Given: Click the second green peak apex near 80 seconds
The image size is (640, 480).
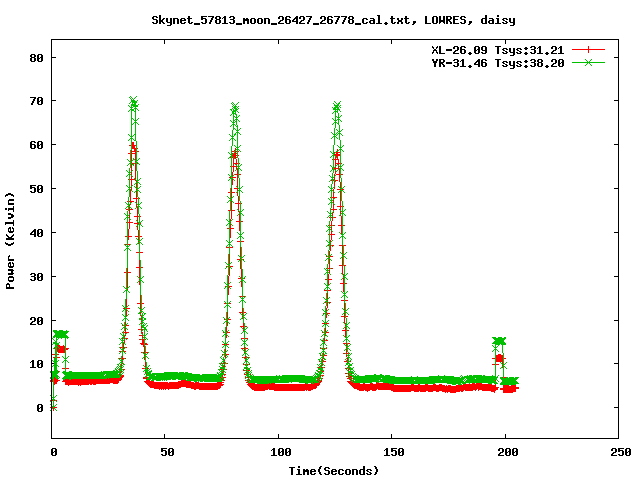Looking at the screenshot, I should coord(234,107).
